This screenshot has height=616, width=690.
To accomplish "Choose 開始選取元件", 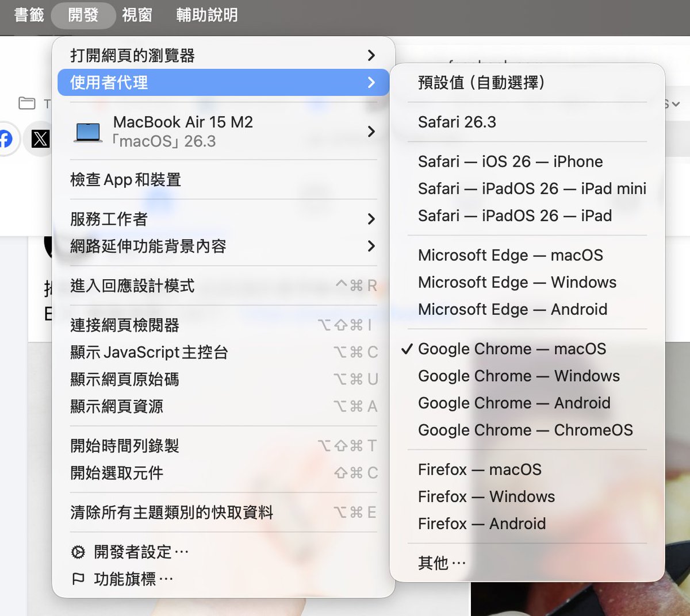I will tap(224, 473).
